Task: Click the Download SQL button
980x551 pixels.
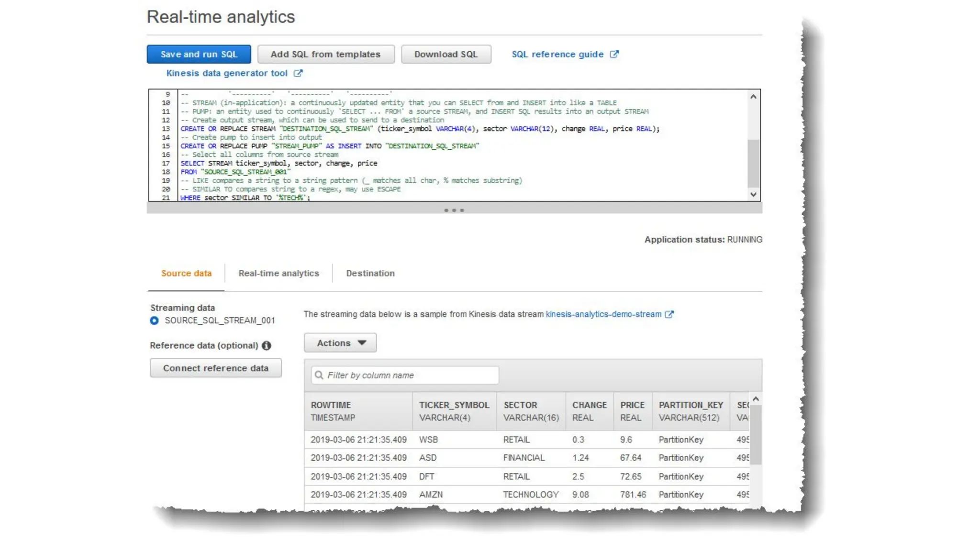Action: coord(445,55)
